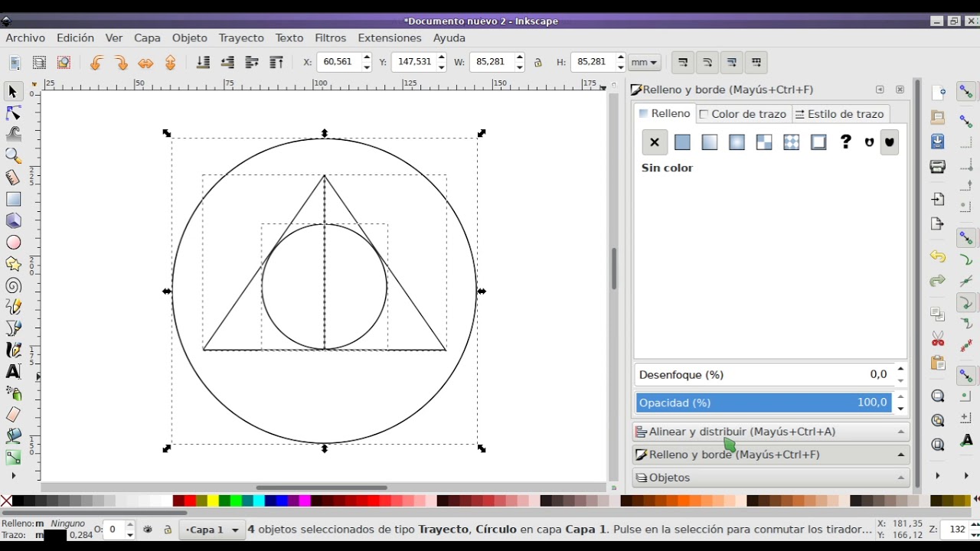This screenshot has height=551, width=980.
Task: Select the spray tool
Action: click(x=13, y=393)
